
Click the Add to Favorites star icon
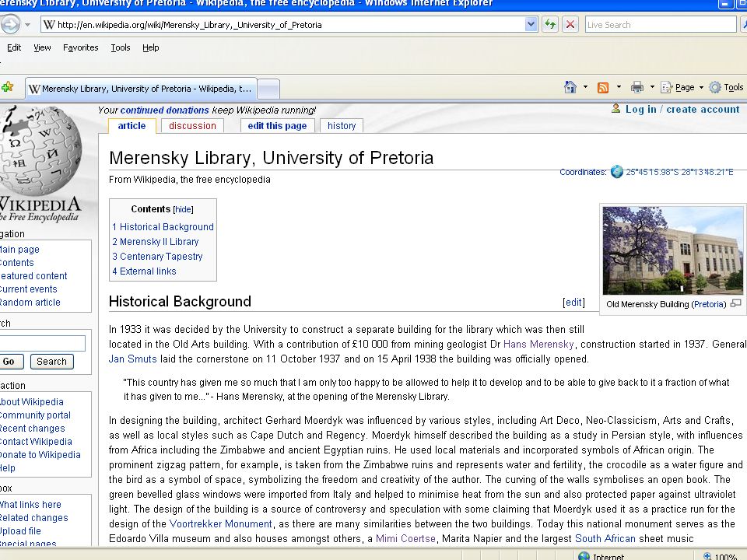coord(7,87)
